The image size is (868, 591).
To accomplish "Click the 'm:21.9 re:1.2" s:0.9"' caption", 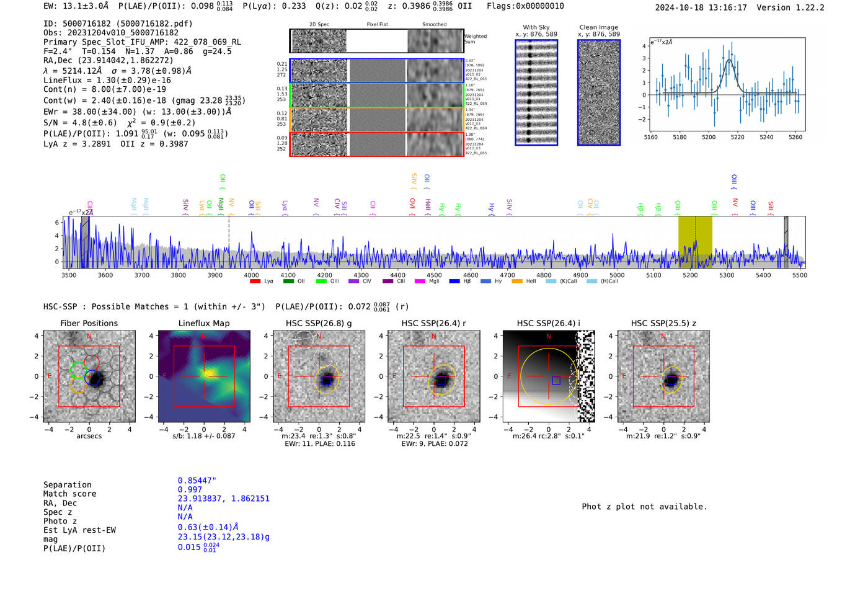I will coord(663,436).
